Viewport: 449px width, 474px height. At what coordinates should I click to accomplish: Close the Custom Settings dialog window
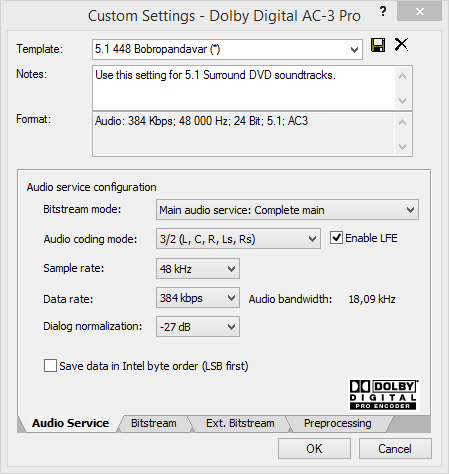(420, 12)
